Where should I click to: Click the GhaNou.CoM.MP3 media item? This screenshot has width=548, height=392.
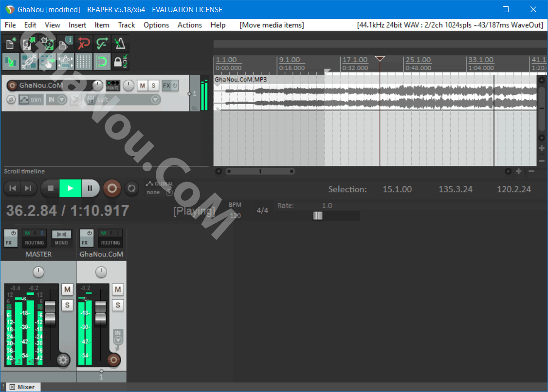pos(375,93)
